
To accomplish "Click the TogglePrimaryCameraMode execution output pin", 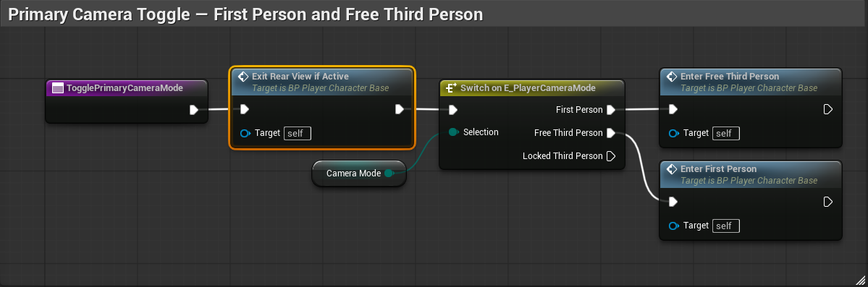I will click(x=194, y=109).
